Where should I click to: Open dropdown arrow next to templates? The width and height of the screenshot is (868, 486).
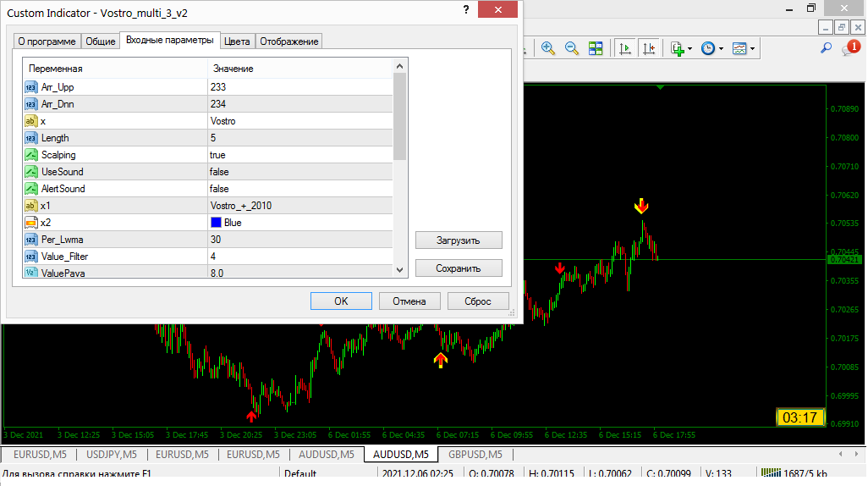[752, 49]
